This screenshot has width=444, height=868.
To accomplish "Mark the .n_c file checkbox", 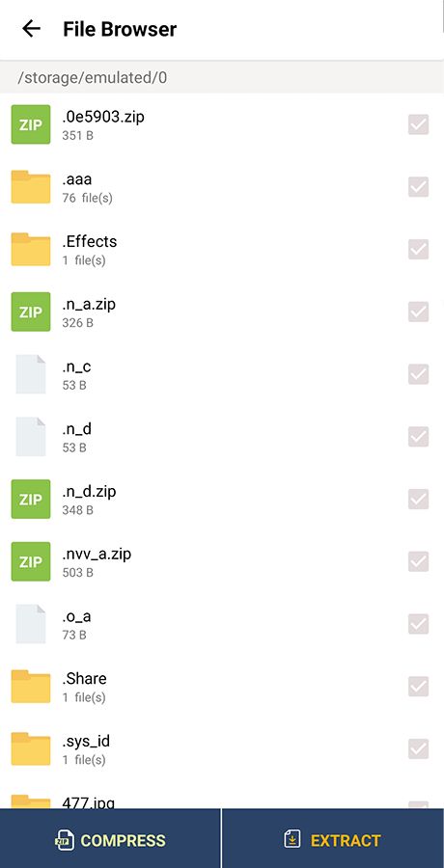I will coord(419,375).
